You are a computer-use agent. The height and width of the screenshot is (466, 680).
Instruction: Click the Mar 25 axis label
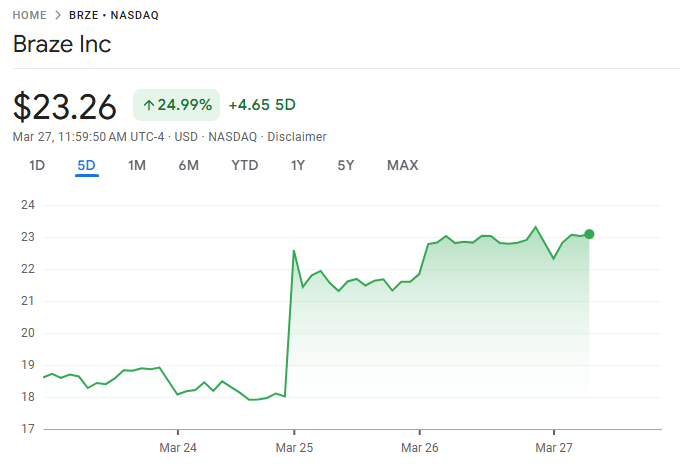point(294,447)
